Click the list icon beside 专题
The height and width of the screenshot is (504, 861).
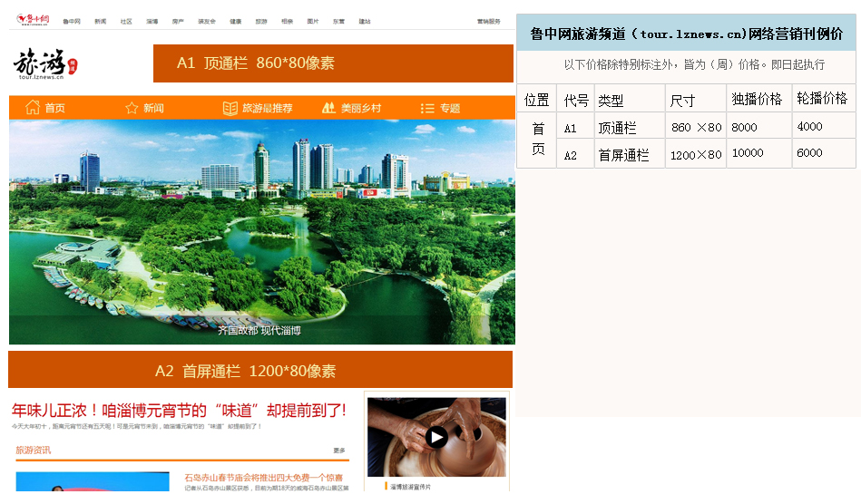click(427, 108)
